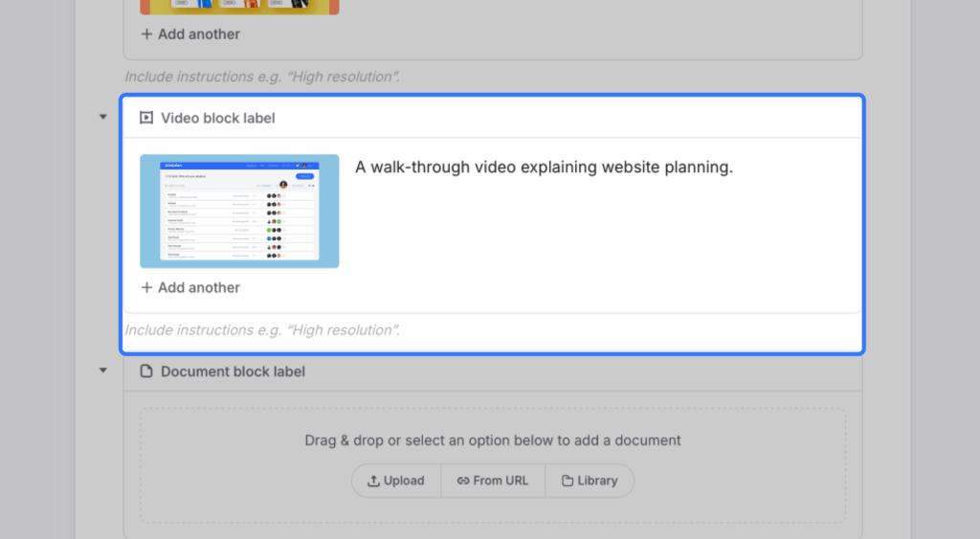Edit the Document block label text

(234, 371)
